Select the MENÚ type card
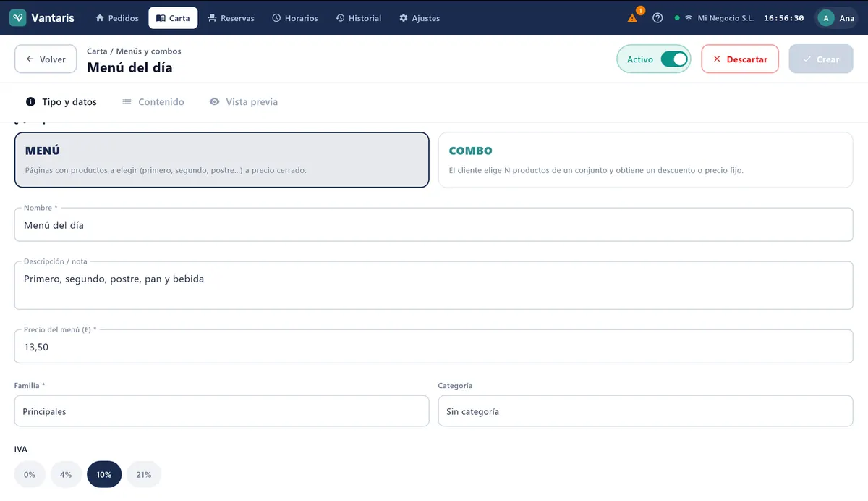The image size is (868, 501). pyautogui.click(x=222, y=160)
